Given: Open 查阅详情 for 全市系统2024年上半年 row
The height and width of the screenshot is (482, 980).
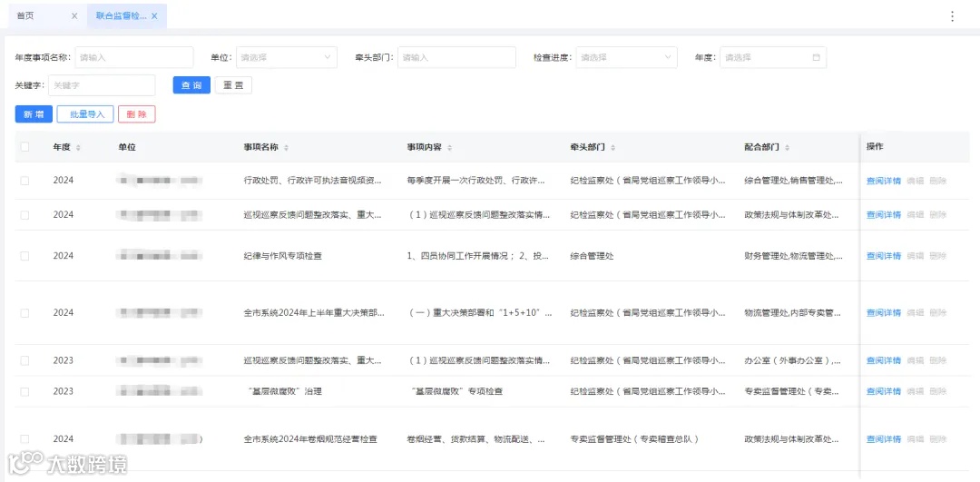Looking at the screenshot, I should pos(883,312).
